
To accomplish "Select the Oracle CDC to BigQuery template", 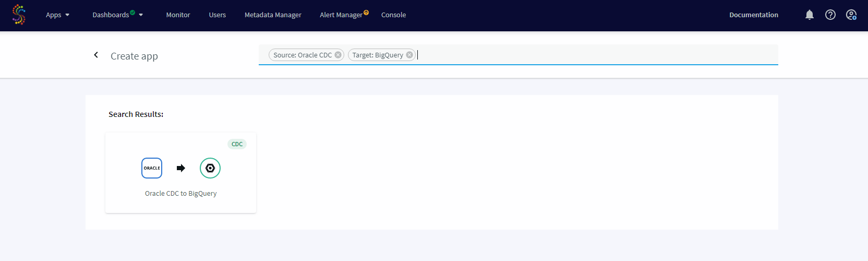I will (x=180, y=173).
